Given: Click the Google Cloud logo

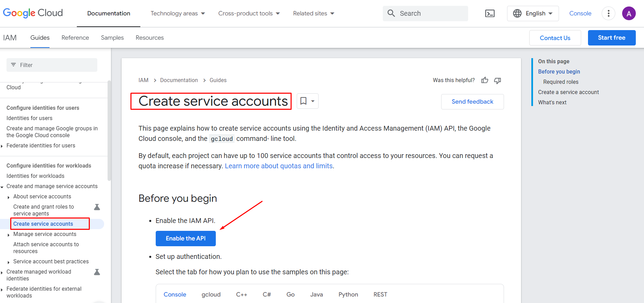Looking at the screenshot, I should 33,13.
